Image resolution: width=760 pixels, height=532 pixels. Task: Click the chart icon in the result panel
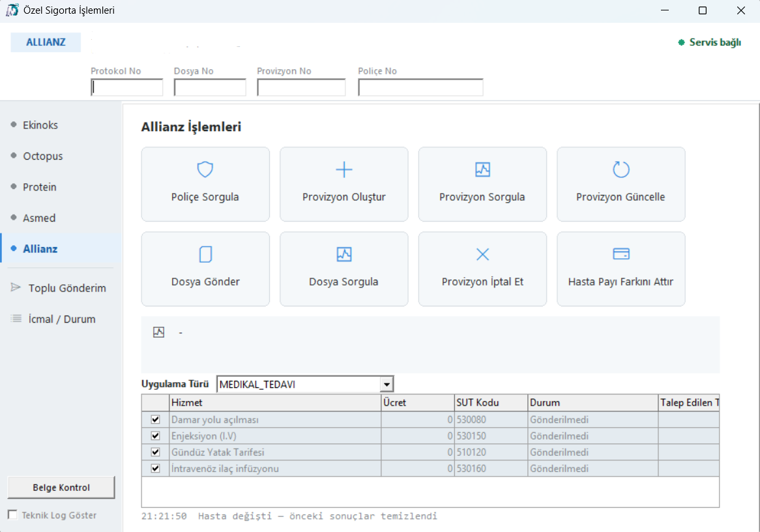click(158, 332)
